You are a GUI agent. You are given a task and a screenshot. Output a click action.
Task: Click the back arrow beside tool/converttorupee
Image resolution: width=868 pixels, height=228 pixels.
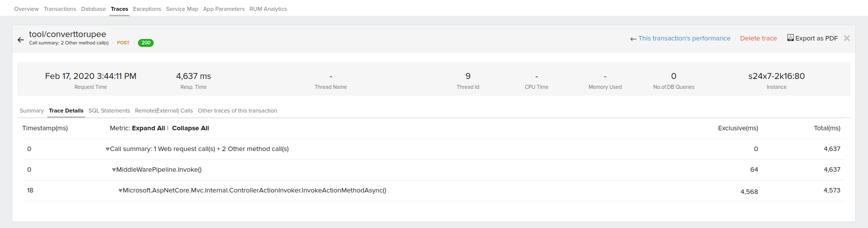(x=21, y=40)
